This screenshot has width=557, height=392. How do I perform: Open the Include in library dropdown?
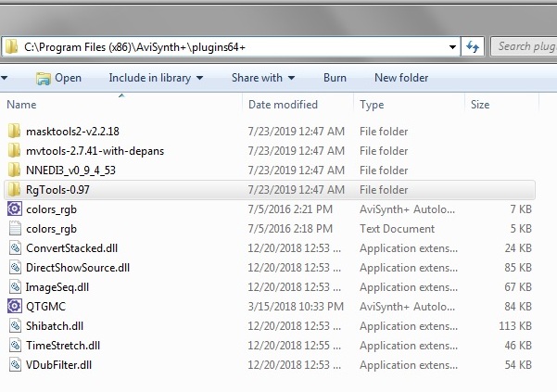click(x=156, y=78)
